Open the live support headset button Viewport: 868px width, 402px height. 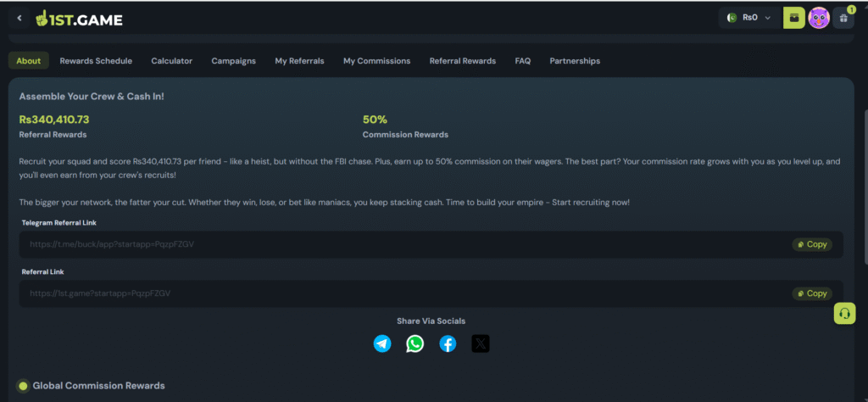tap(843, 313)
